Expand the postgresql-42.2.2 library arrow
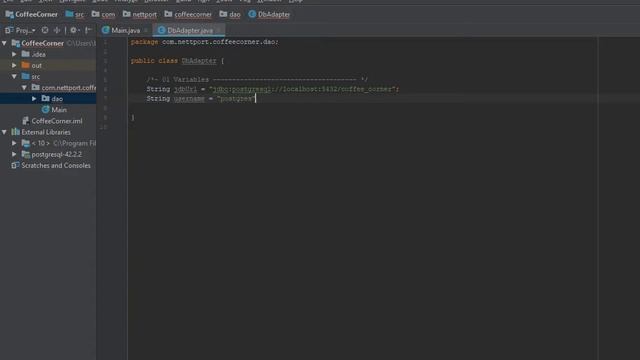640x360 pixels. [14, 154]
